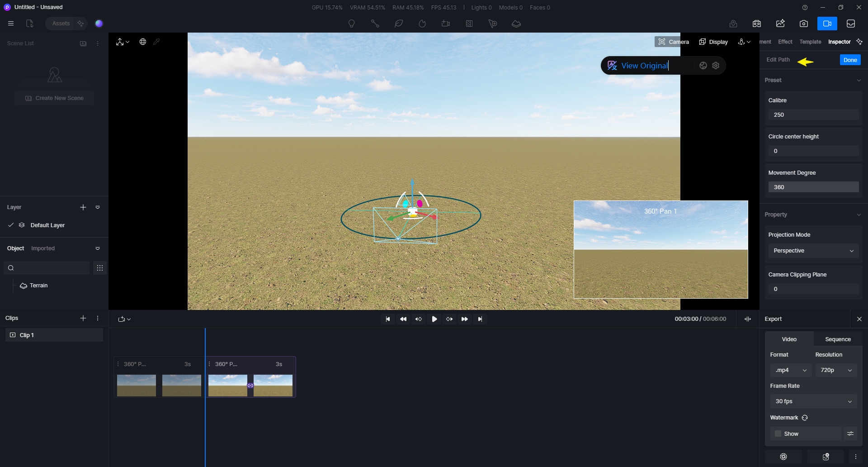
Task: Switch to the Template tab
Action: point(810,42)
